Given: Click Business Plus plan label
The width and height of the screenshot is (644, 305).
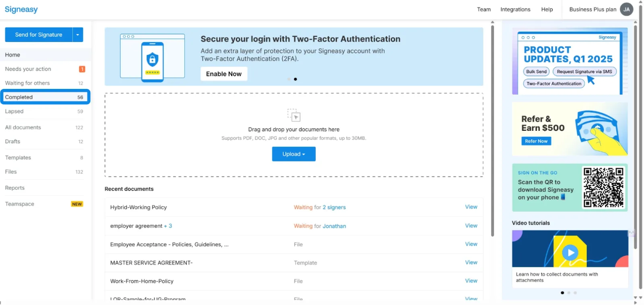Looking at the screenshot, I should [x=592, y=9].
